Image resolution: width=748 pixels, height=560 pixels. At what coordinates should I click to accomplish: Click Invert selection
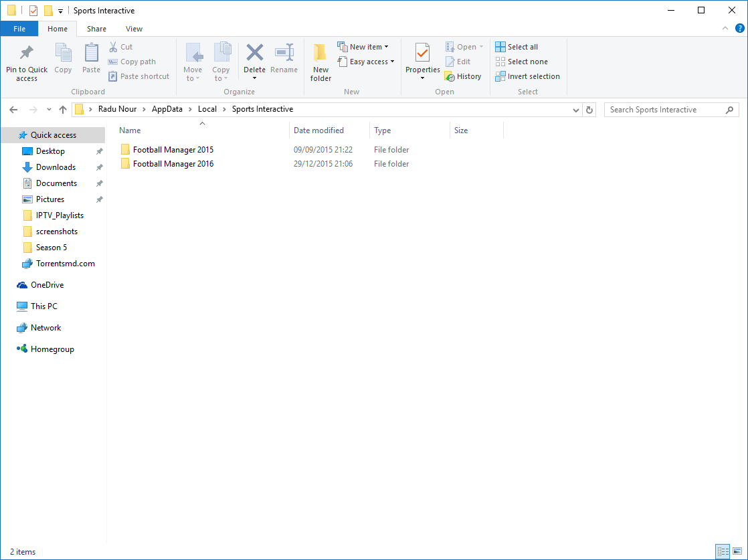tap(528, 76)
